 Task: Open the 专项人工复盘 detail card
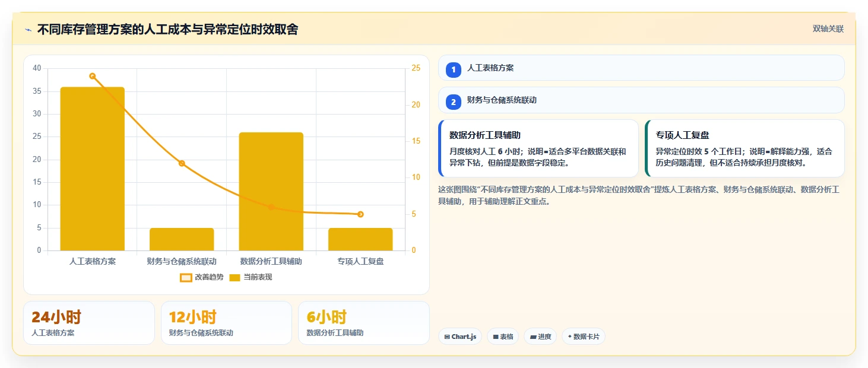(745, 148)
